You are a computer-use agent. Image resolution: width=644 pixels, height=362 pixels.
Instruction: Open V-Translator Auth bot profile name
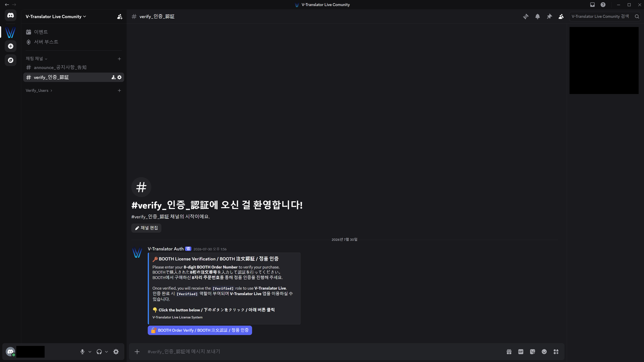pyautogui.click(x=166, y=249)
